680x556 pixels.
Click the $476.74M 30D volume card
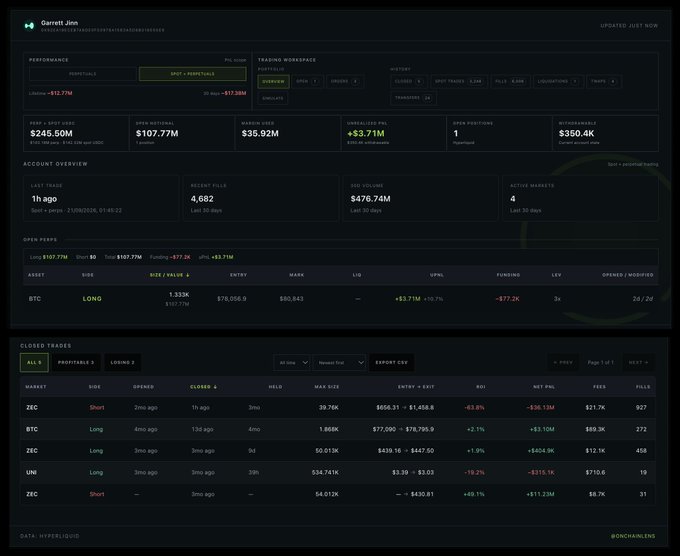pyautogui.click(x=420, y=198)
